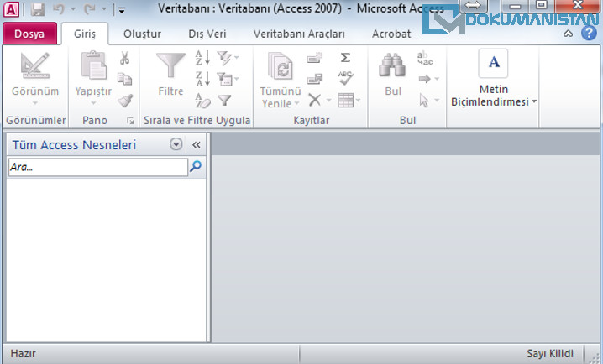
Task: Copy selection with the copy icon
Action: point(124,79)
